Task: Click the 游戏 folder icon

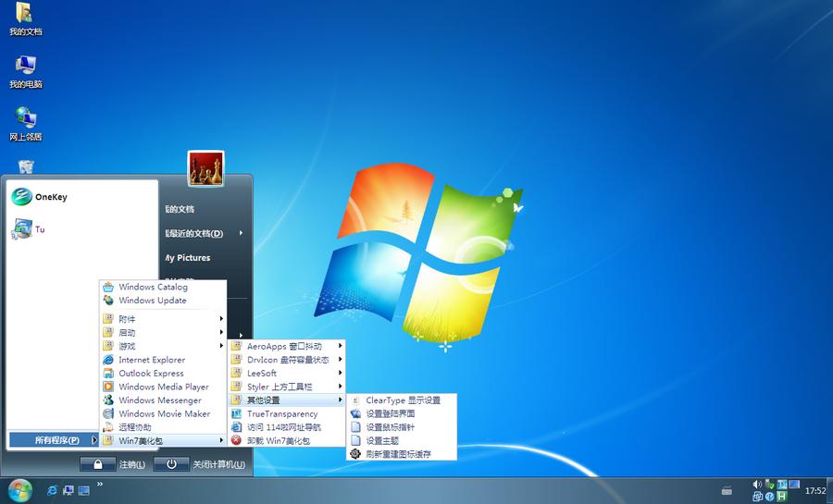Action: coord(108,346)
